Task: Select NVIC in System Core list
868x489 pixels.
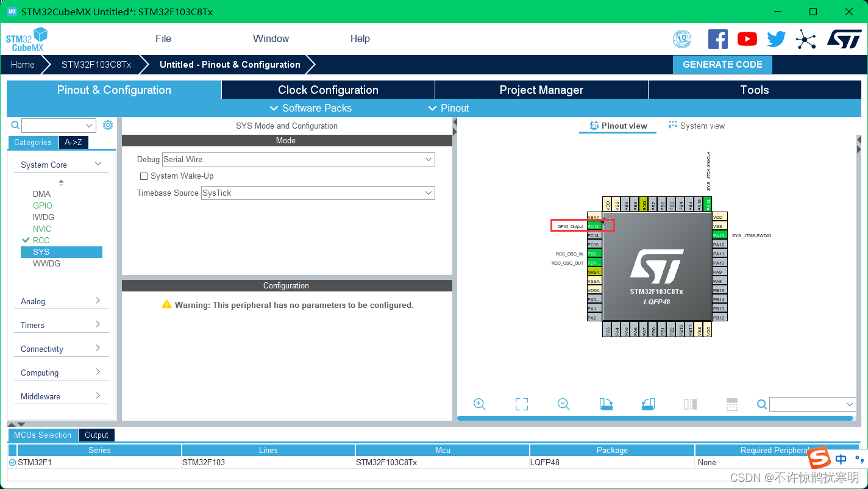Action: pyautogui.click(x=42, y=229)
